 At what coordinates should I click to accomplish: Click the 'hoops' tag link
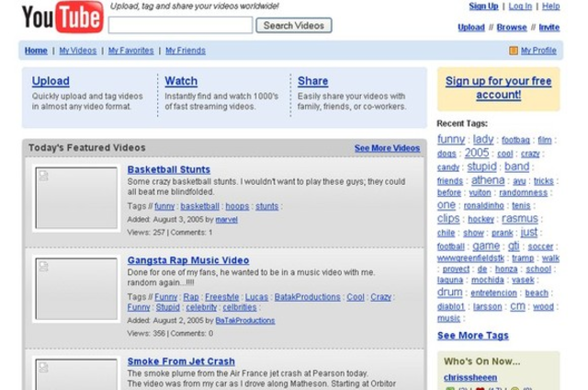pos(237,206)
